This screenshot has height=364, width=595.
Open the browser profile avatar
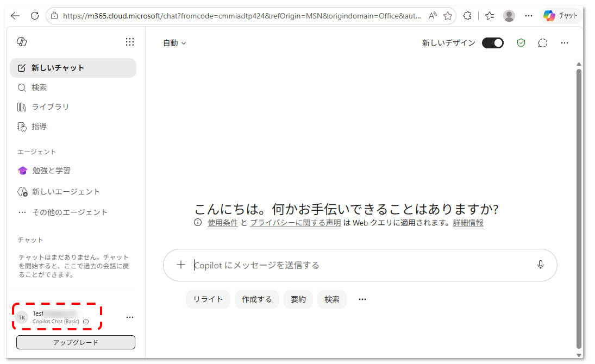pos(509,16)
